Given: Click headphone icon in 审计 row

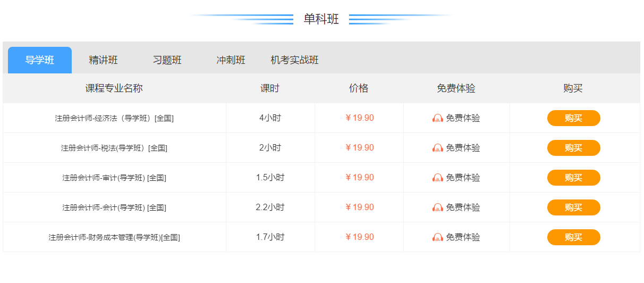Looking at the screenshot, I should [438, 178].
